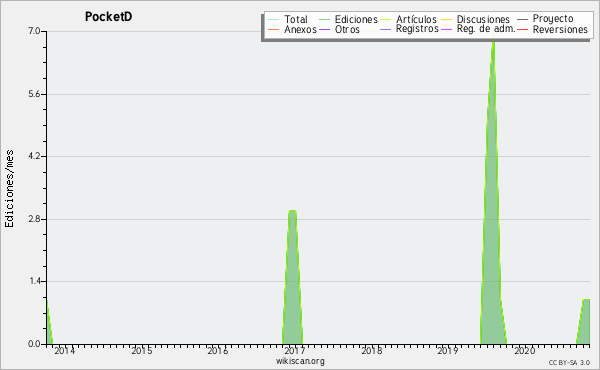Select the Otros legend entry
Viewport: 600px width, 370px height.
347,29
